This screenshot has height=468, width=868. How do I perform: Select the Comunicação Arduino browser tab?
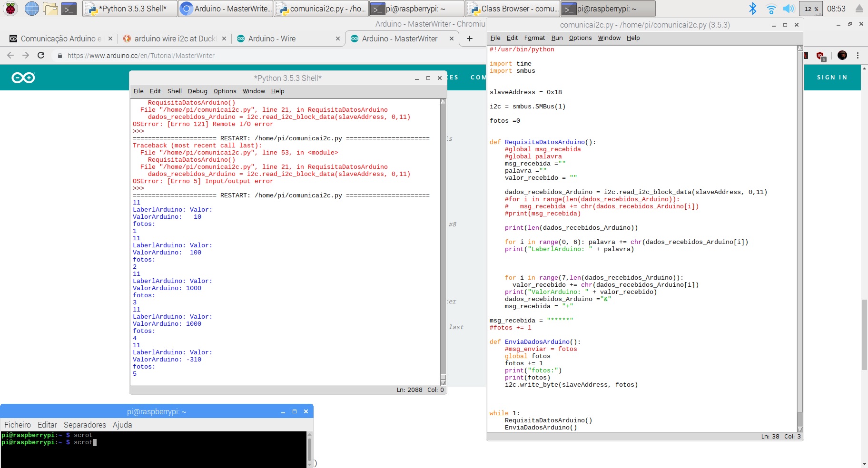pyautogui.click(x=61, y=39)
